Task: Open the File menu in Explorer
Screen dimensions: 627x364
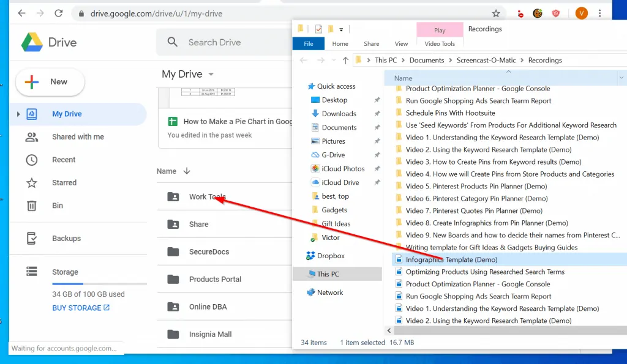Action: (309, 43)
